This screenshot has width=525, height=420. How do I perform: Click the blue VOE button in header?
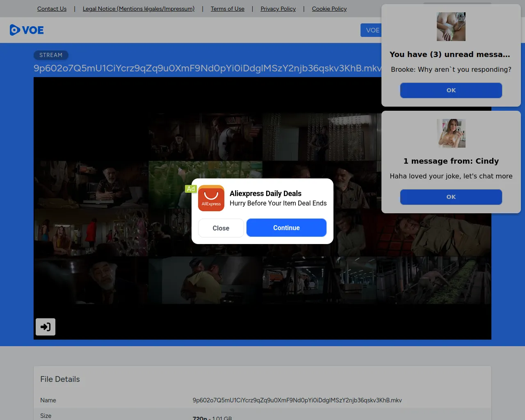[371, 30]
